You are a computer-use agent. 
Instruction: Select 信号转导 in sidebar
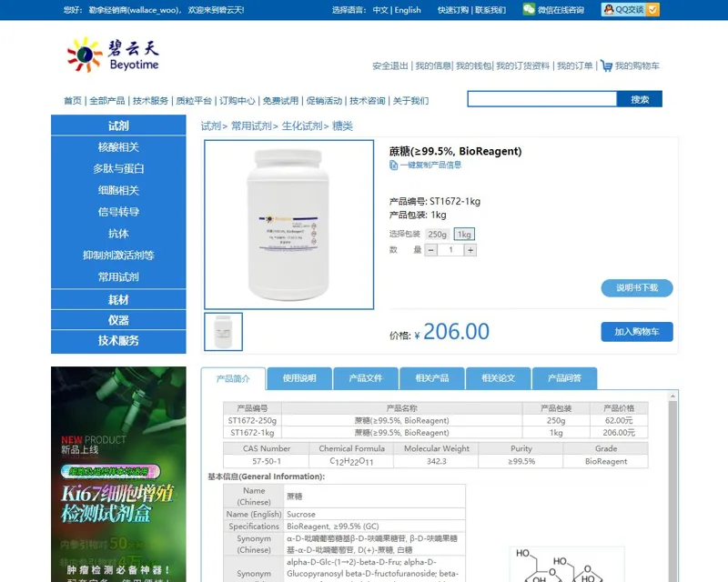click(118, 212)
